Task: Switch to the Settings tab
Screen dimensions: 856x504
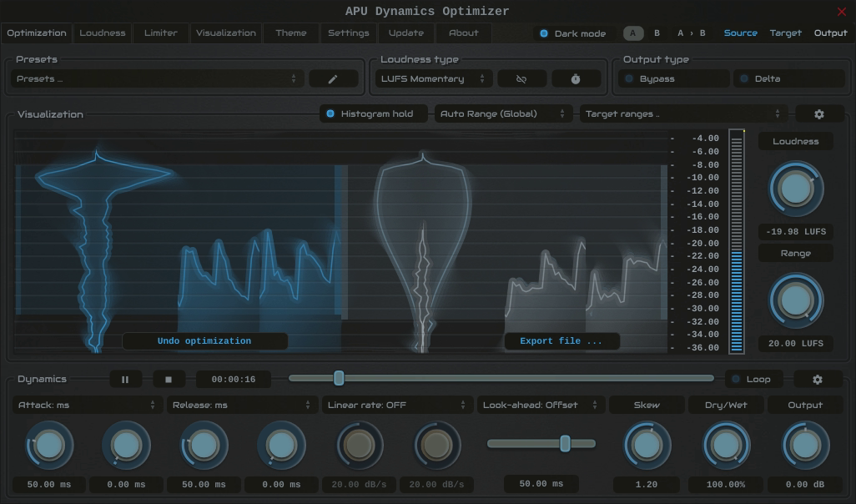Action: (348, 33)
